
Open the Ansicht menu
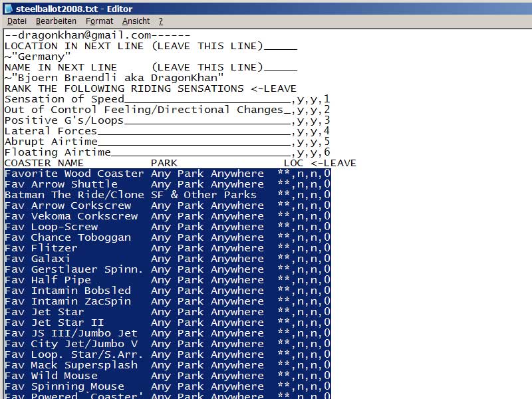[136, 21]
